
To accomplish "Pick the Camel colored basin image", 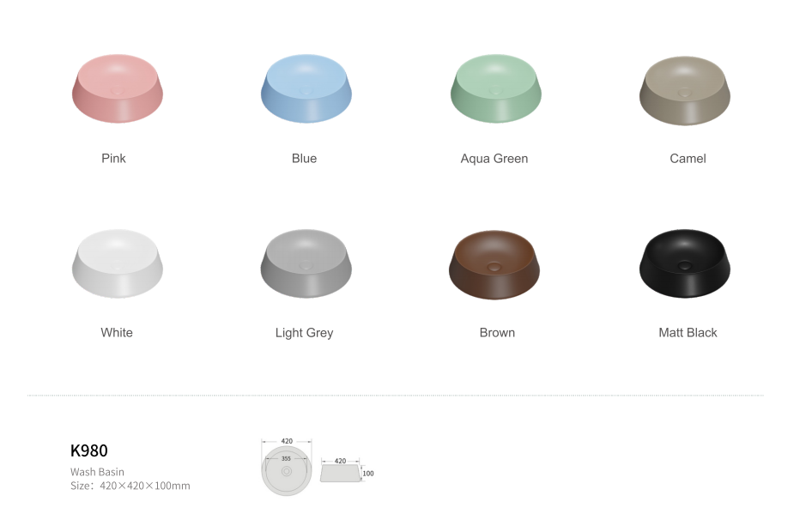I will point(685,90).
